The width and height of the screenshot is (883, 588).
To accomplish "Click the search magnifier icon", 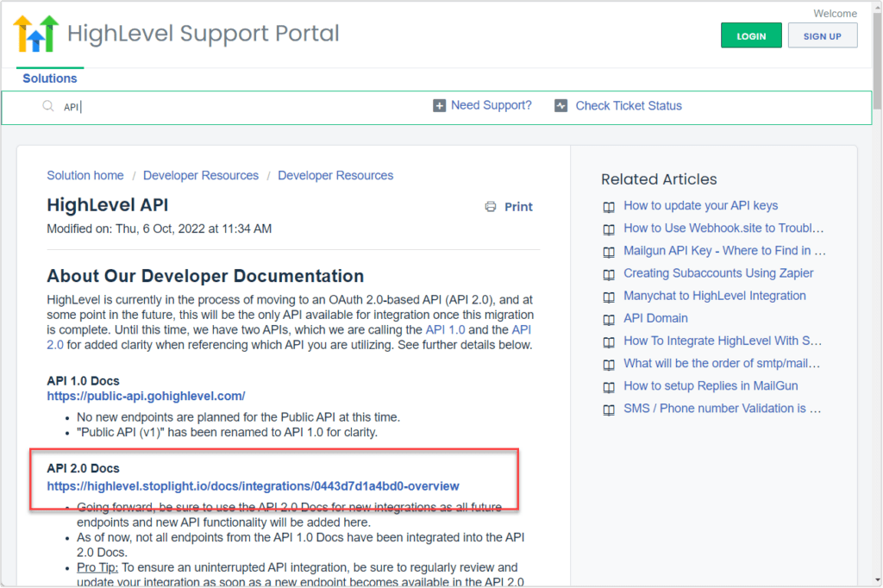I will coord(48,106).
